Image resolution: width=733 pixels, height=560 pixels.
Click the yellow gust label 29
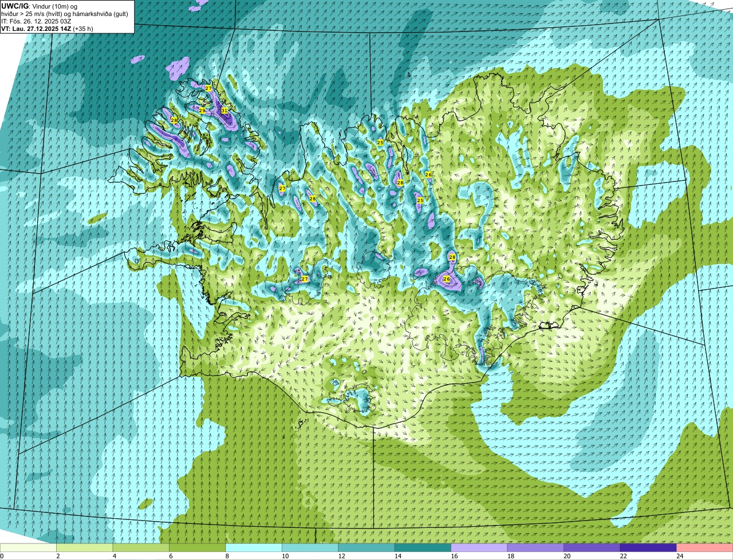click(x=202, y=111)
